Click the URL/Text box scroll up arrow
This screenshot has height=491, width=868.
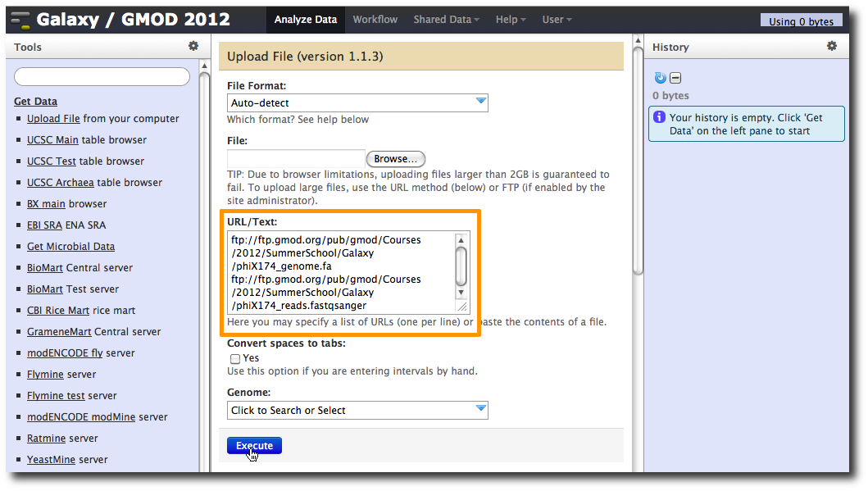coord(461,240)
